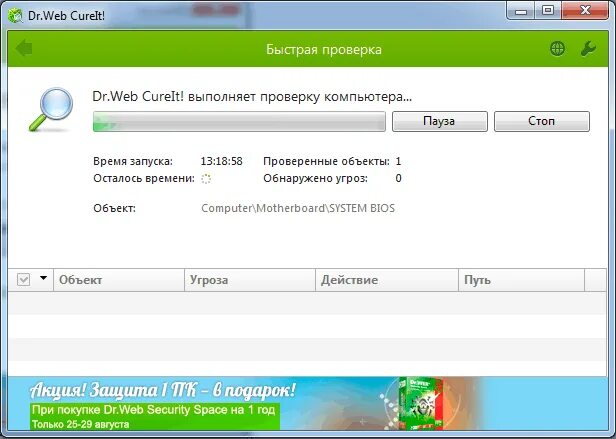Click the "Только 25-29 августа" banner text
Screen dimensions: 616x439
tap(80, 424)
